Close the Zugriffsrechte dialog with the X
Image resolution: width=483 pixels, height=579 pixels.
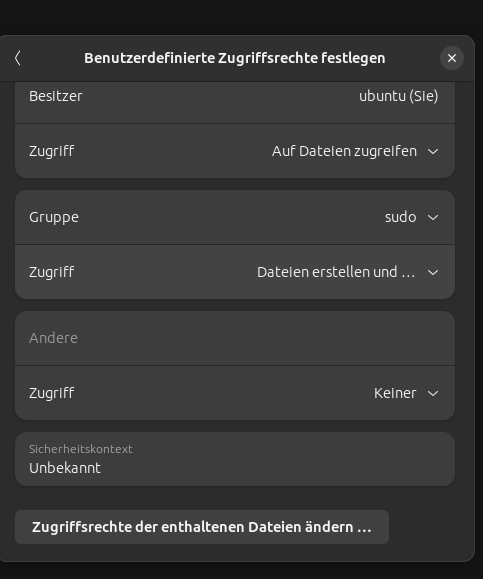click(x=452, y=58)
